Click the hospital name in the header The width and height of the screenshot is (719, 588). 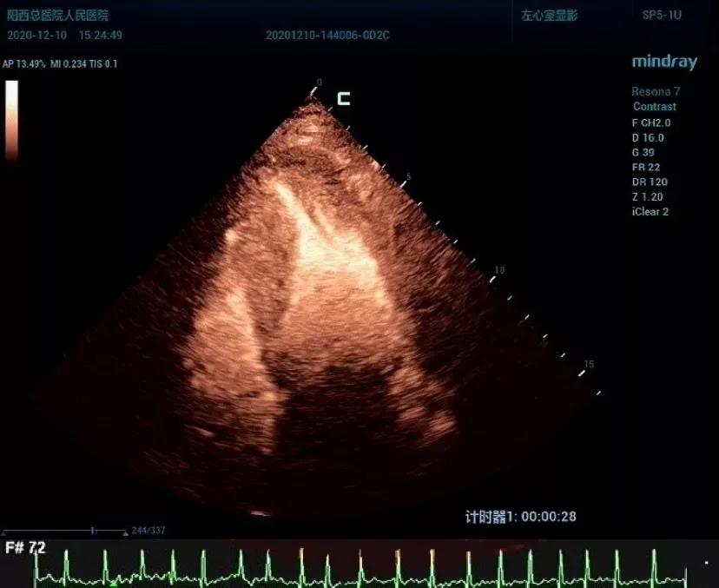coord(57,16)
